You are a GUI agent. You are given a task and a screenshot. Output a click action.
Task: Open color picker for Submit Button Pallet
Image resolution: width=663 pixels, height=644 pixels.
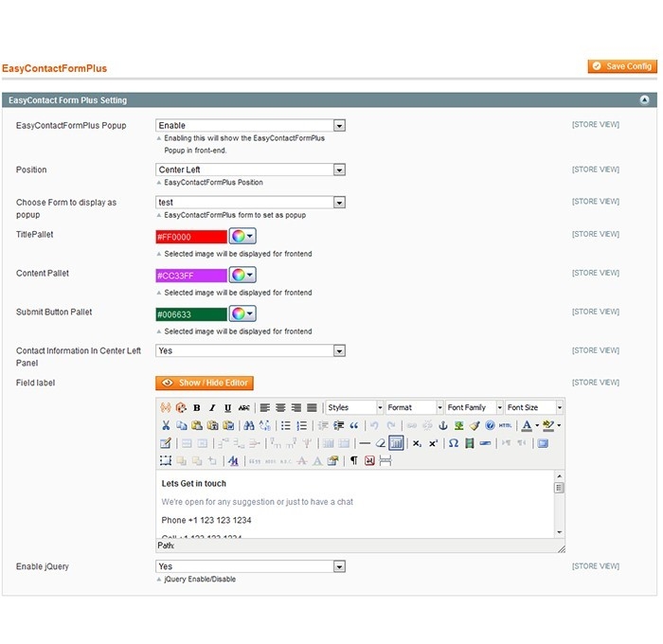click(x=242, y=313)
